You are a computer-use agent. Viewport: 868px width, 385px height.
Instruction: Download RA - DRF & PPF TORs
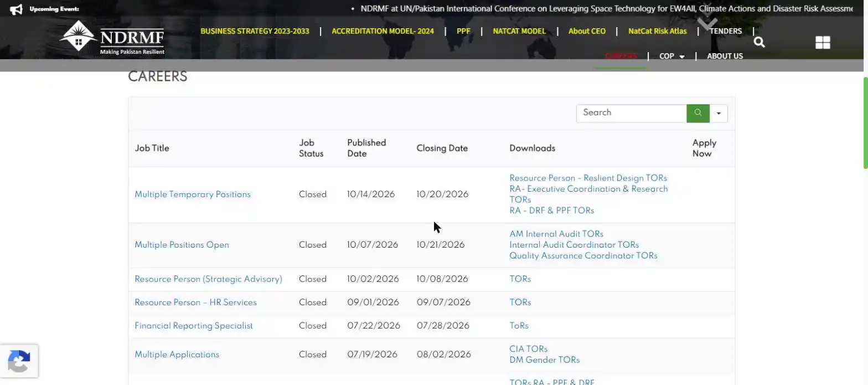(x=551, y=211)
